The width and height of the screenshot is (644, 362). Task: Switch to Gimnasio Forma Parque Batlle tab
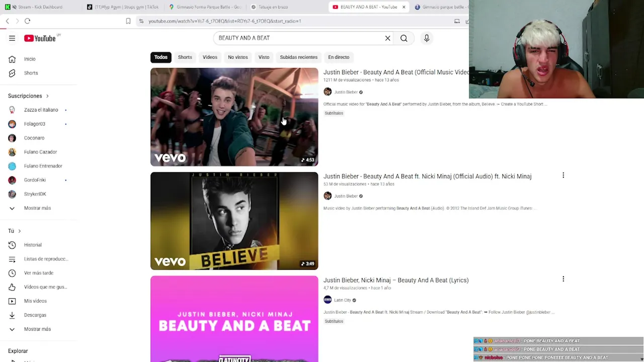[x=206, y=7]
